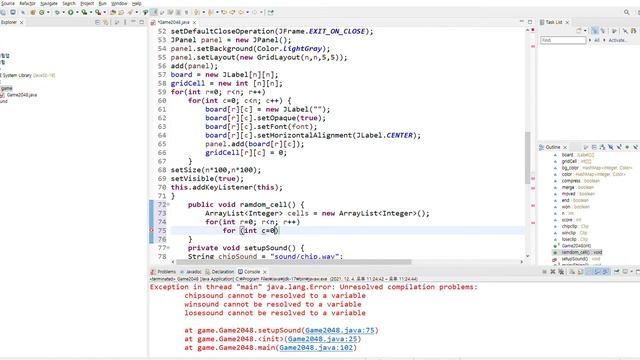The height and width of the screenshot is (360, 640).
Task: Toggle Hide Fields in Outline toolbar
Action: pyautogui.click(x=611, y=147)
